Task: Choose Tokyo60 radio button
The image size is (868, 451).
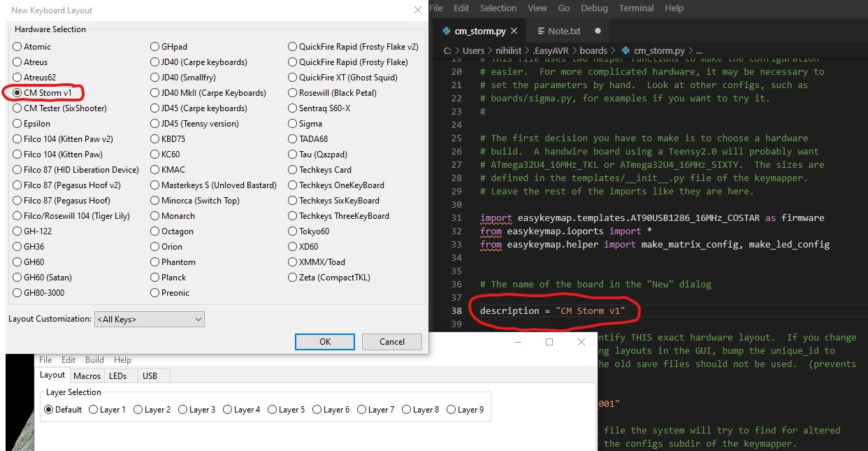Action: pyautogui.click(x=309, y=231)
